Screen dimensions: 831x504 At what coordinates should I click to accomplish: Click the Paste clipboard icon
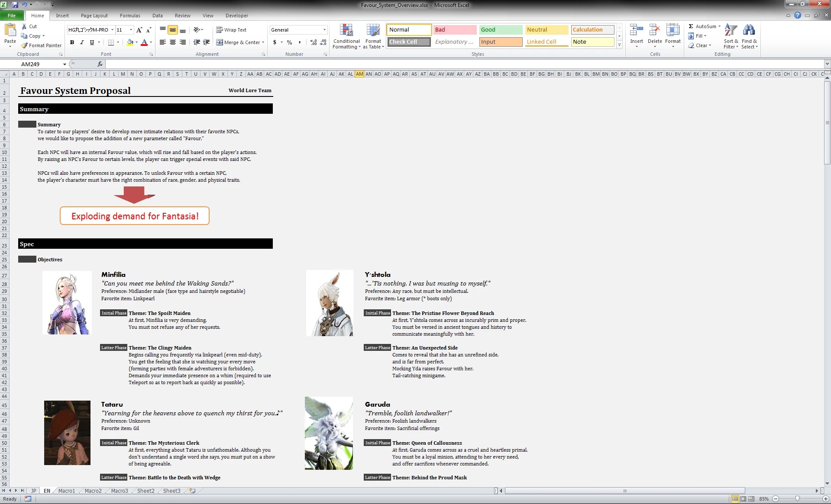click(x=10, y=31)
